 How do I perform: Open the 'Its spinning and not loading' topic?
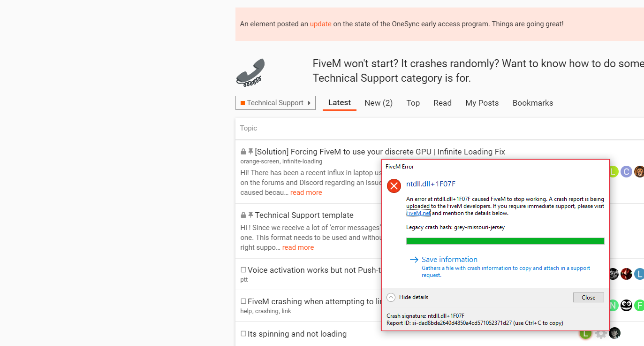(297, 334)
